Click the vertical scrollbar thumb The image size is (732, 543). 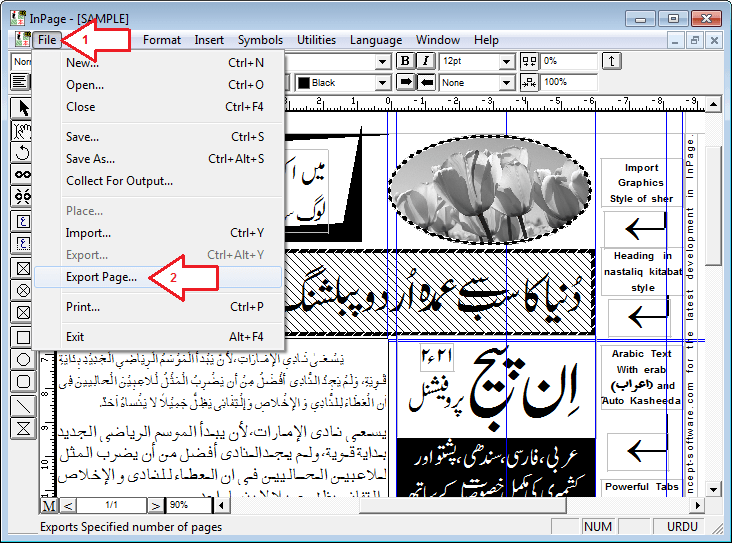pos(713,206)
